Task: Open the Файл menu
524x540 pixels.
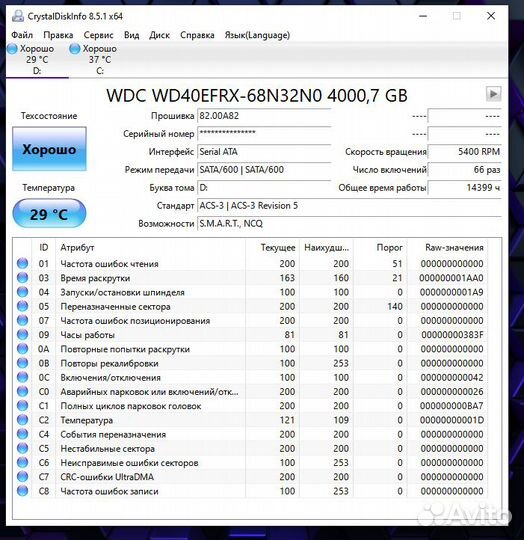Action: [x=22, y=35]
